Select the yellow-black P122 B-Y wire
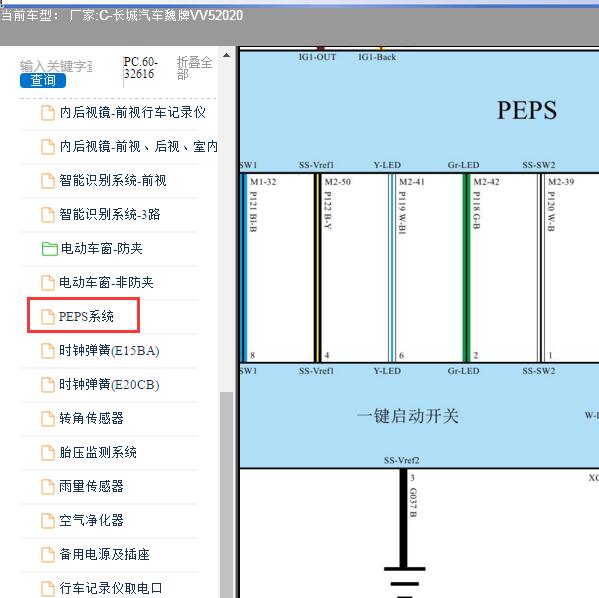This screenshot has width=599, height=598. 317,267
